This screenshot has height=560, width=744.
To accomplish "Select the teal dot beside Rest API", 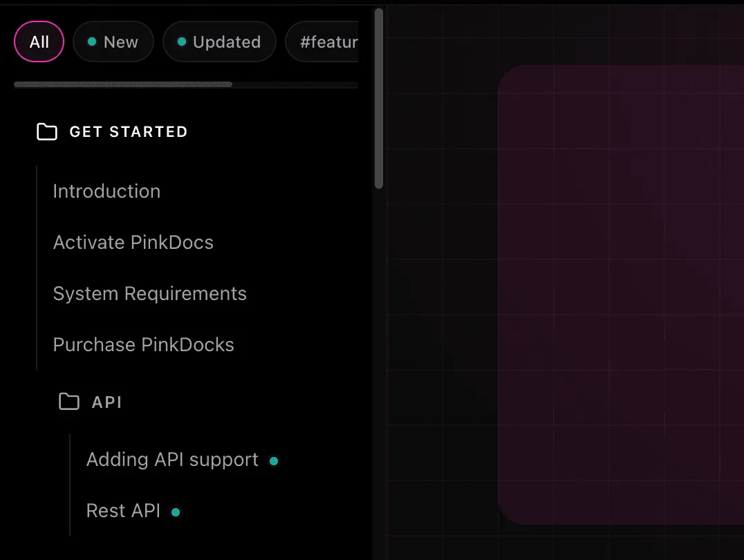I will 175,512.
